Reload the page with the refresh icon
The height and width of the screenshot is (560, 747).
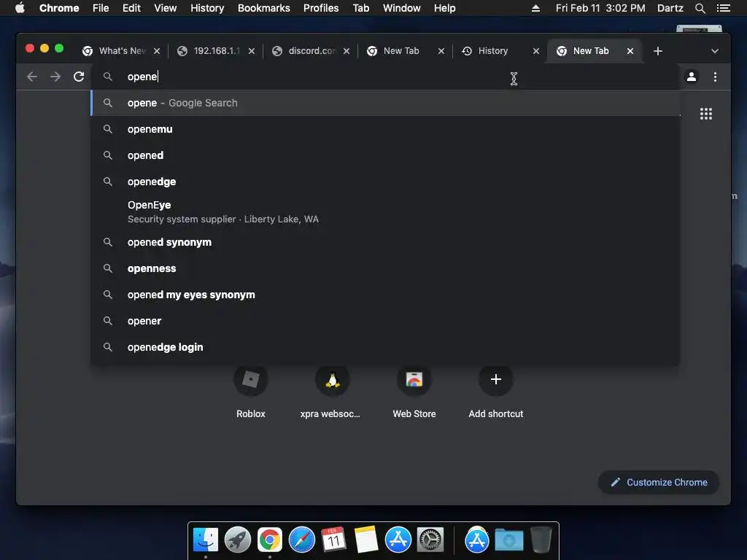coord(79,77)
